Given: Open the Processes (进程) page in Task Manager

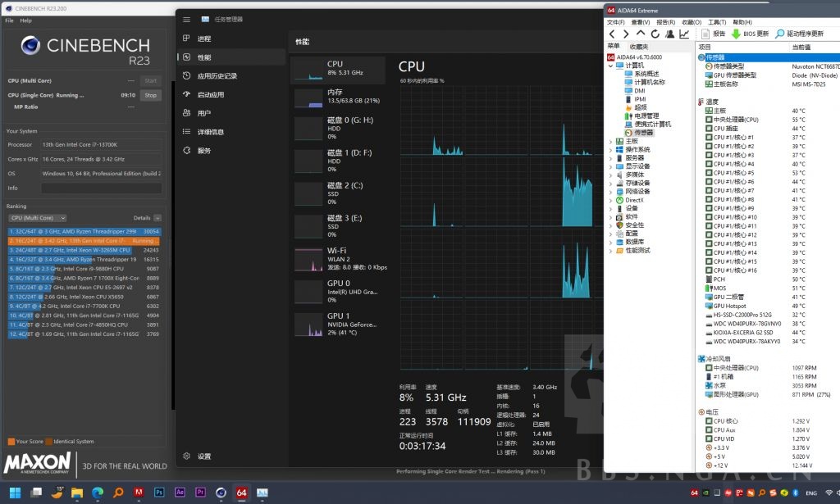Looking at the screenshot, I should click(x=203, y=38).
